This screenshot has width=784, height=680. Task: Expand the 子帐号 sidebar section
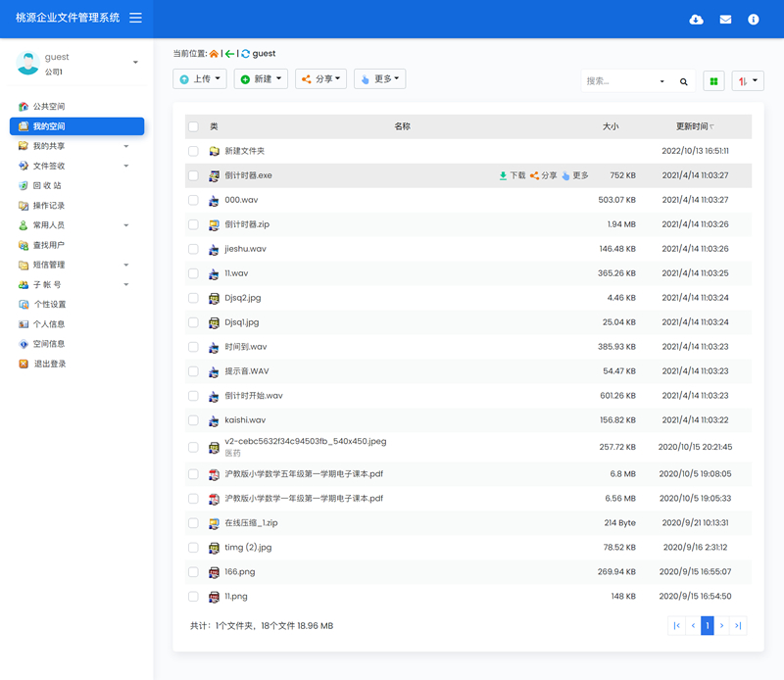pyautogui.click(x=59, y=284)
